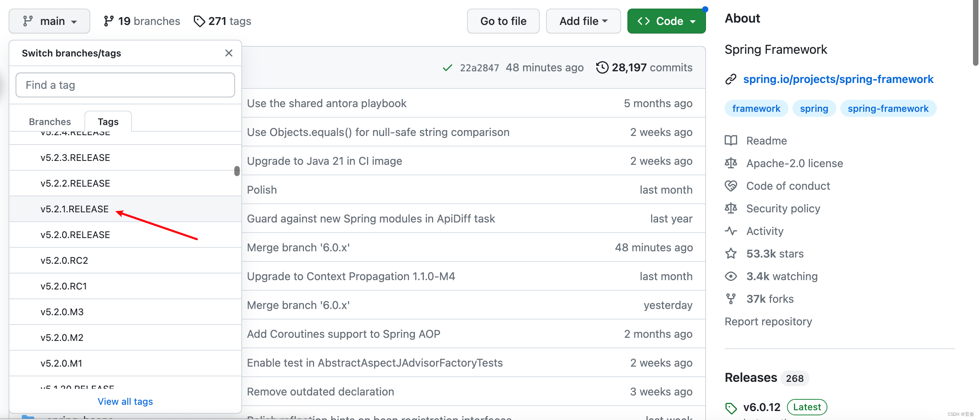Click the spring-framework topic tag
This screenshot has height=420, width=980.
tap(888, 108)
